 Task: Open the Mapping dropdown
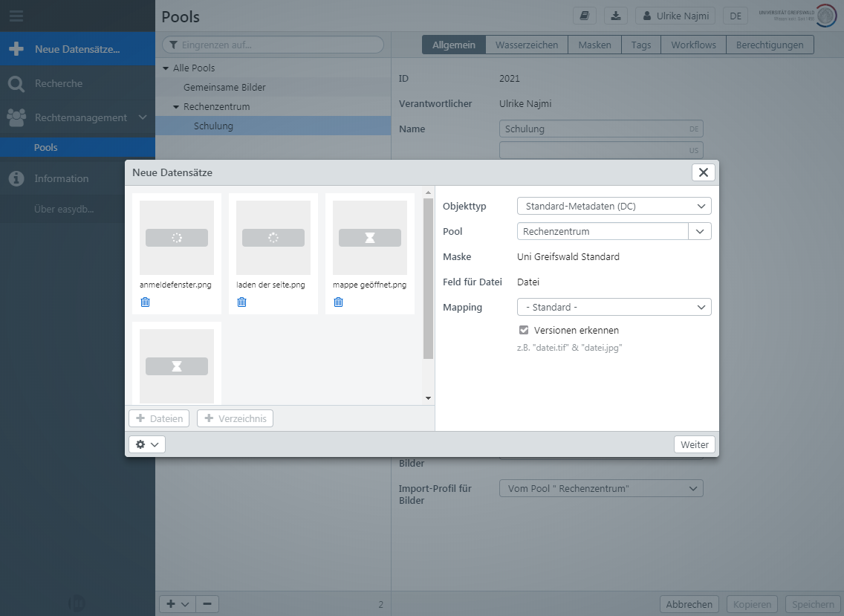point(614,307)
